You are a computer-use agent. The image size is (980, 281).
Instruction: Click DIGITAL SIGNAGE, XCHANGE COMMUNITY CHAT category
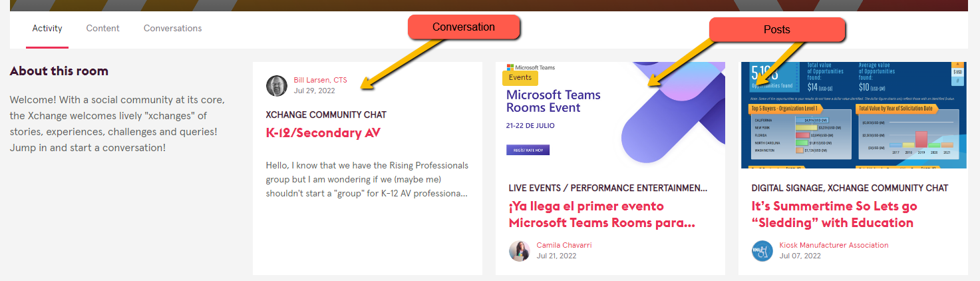[x=850, y=188]
